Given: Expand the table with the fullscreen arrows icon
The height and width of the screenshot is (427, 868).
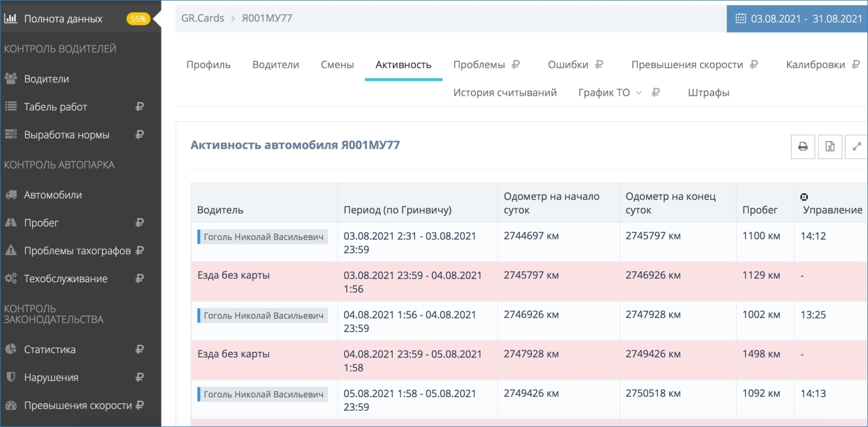Looking at the screenshot, I should [857, 146].
